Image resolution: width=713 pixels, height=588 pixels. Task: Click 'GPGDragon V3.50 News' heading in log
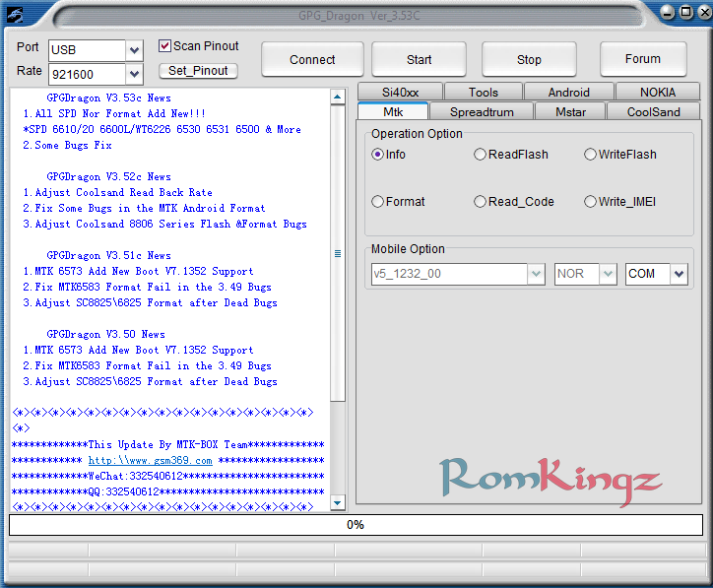pyautogui.click(x=105, y=334)
